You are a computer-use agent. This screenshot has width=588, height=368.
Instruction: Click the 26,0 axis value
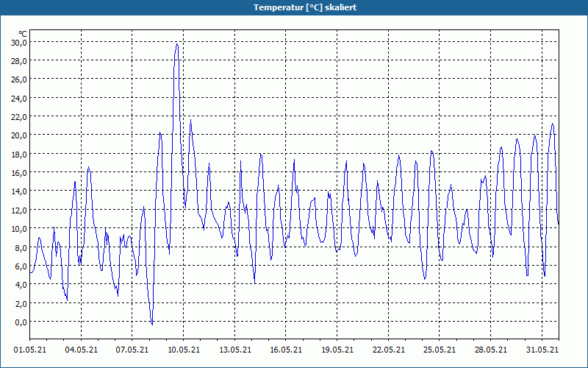[19, 79]
